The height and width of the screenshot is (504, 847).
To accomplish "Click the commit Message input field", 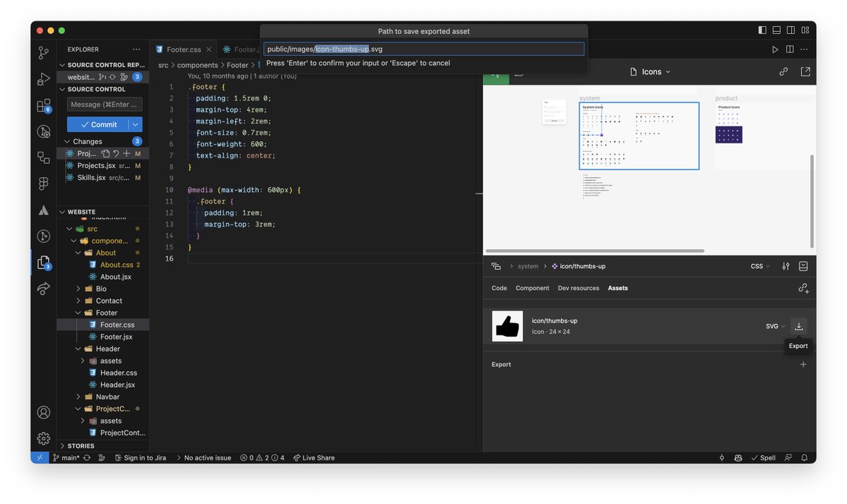I will 104,104.
